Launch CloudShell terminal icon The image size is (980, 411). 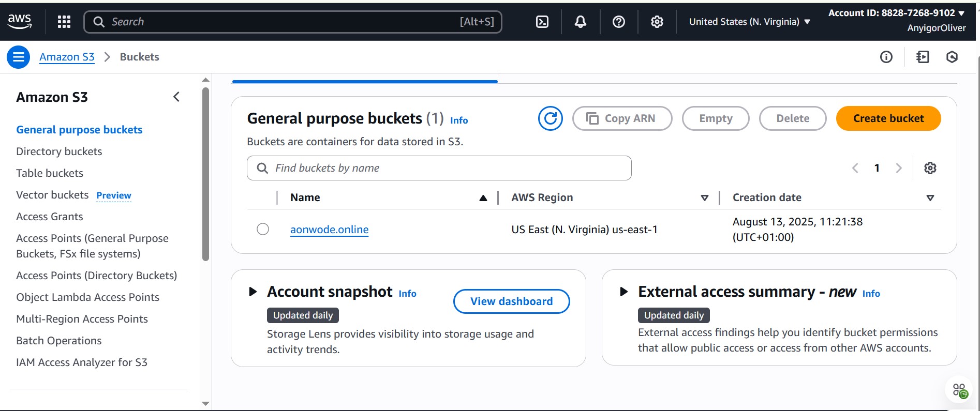click(x=542, y=22)
